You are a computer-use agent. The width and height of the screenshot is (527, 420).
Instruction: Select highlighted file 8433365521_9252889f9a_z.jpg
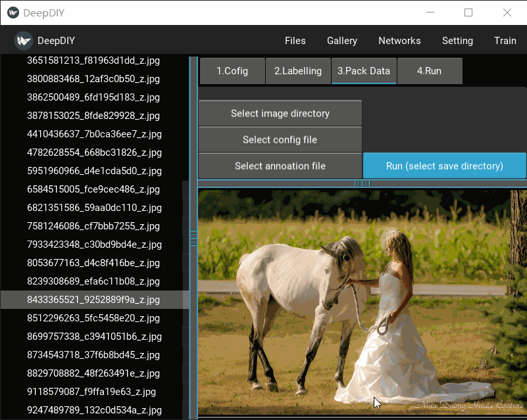click(93, 300)
